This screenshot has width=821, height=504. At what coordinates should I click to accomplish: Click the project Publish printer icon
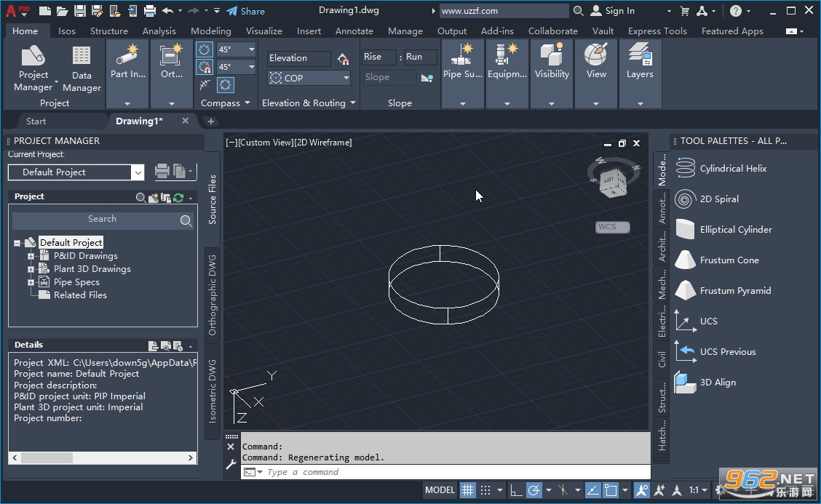coord(162,171)
